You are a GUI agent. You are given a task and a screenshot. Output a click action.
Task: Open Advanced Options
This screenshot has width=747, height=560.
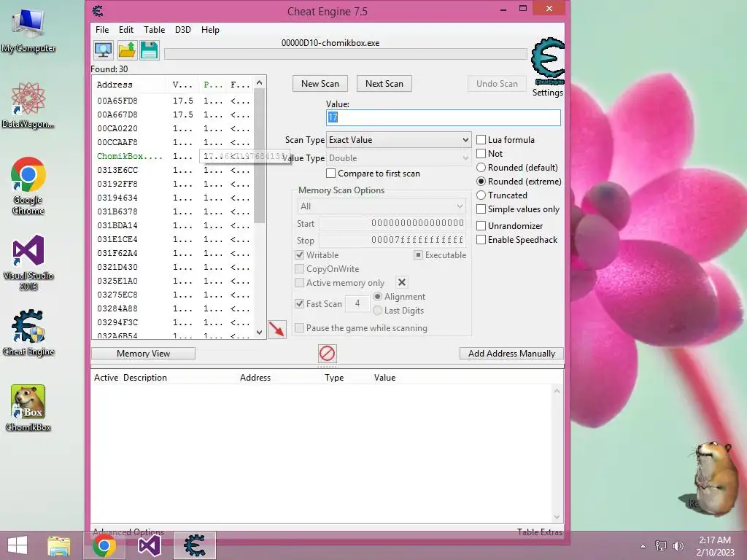(x=128, y=532)
